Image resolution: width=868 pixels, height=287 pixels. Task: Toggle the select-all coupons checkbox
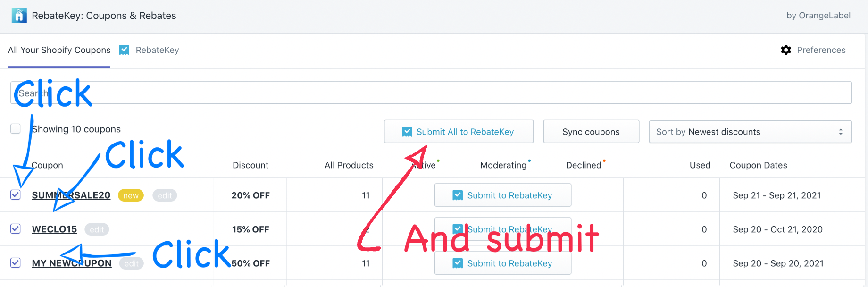pos(16,129)
